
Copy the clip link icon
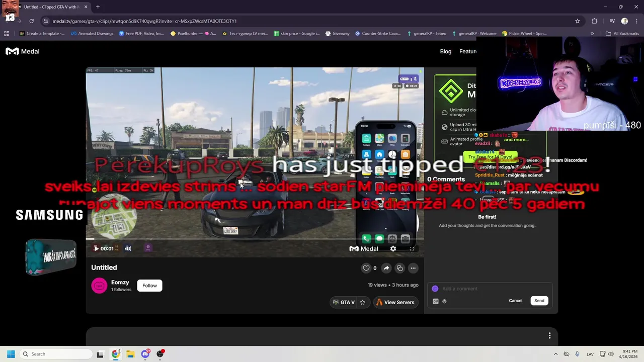click(x=399, y=268)
